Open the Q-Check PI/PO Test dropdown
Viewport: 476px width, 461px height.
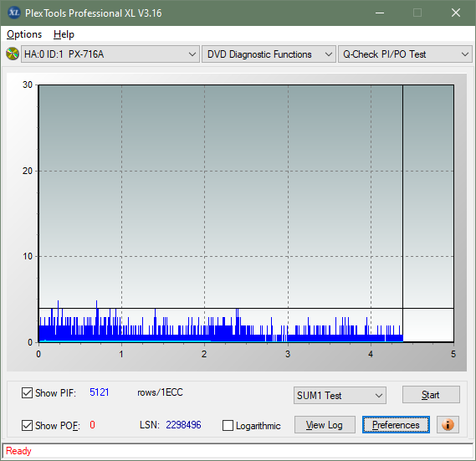pyautogui.click(x=405, y=54)
